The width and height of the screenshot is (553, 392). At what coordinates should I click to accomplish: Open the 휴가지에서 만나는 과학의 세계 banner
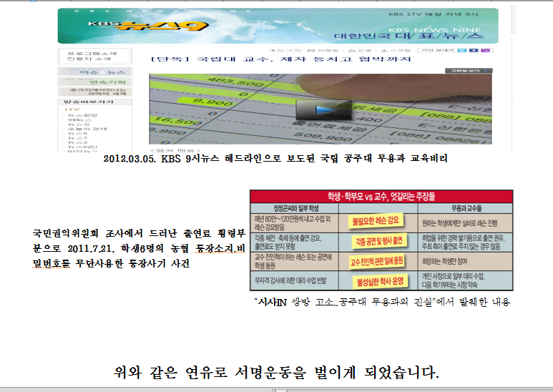click(95, 92)
